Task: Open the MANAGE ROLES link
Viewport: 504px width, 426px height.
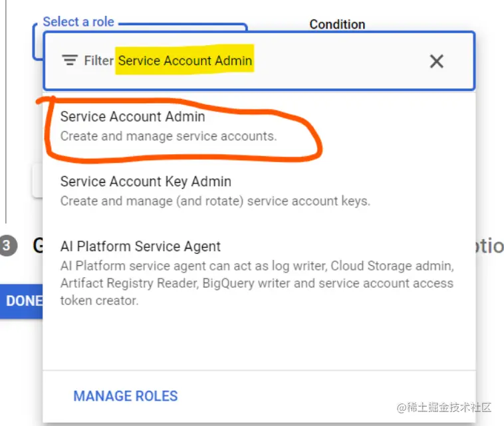Action: (126, 396)
